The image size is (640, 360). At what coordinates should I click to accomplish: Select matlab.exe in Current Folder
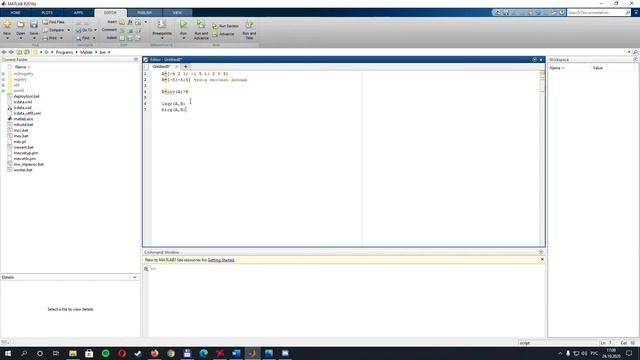pos(23,119)
